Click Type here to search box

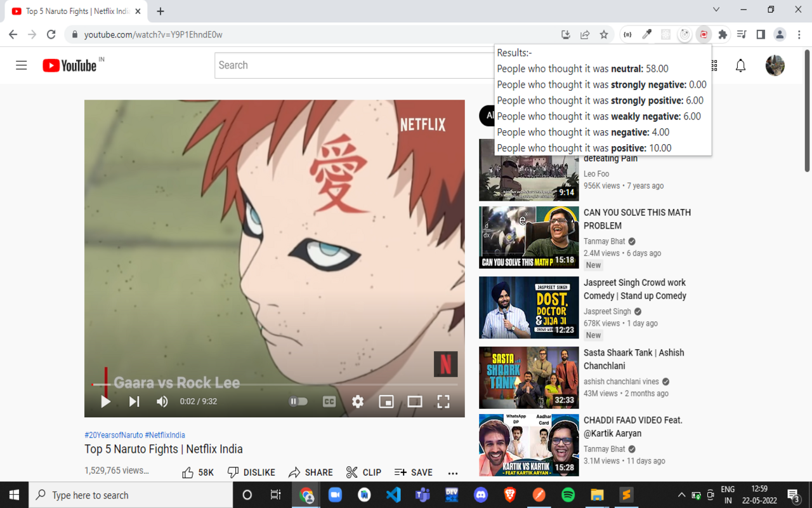pyautogui.click(x=131, y=495)
